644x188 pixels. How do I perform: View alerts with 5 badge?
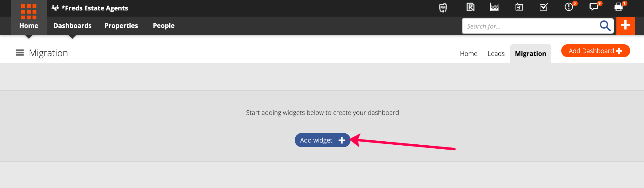click(569, 7)
